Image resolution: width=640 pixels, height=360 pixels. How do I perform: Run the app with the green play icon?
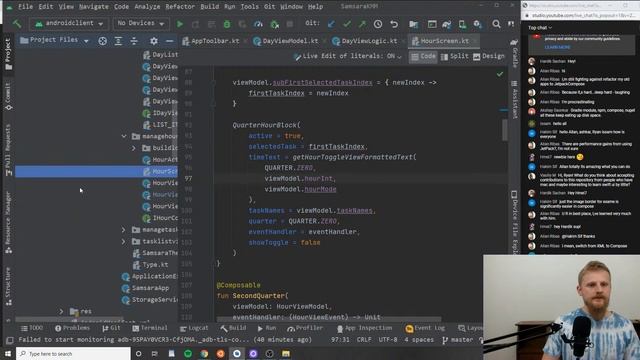pos(180,24)
